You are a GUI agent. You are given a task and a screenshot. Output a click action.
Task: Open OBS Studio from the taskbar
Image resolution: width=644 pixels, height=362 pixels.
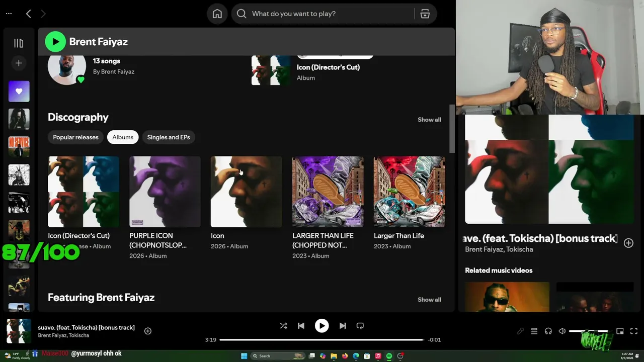click(400, 356)
